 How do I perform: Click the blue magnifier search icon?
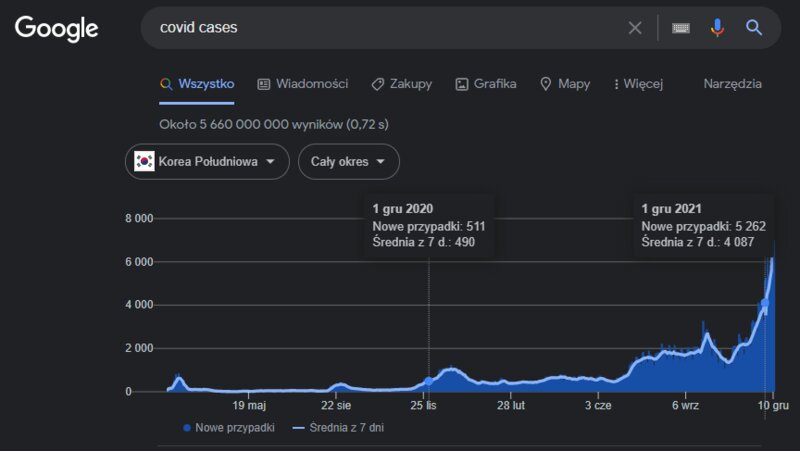(x=754, y=28)
